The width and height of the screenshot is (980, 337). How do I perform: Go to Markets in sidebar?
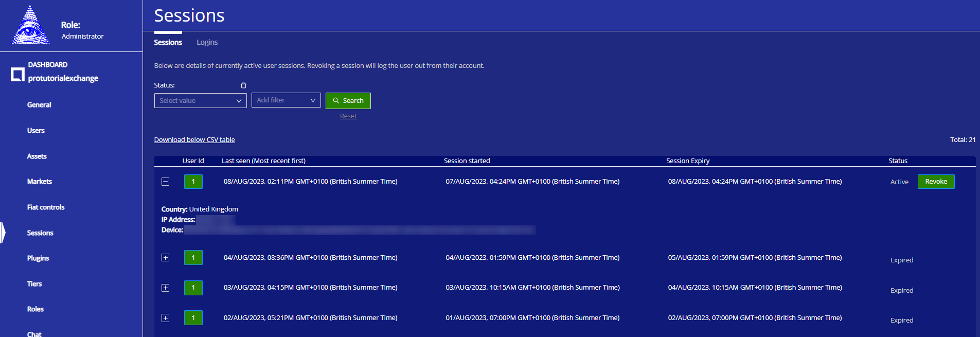pyautogui.click(x=40, y=182)
